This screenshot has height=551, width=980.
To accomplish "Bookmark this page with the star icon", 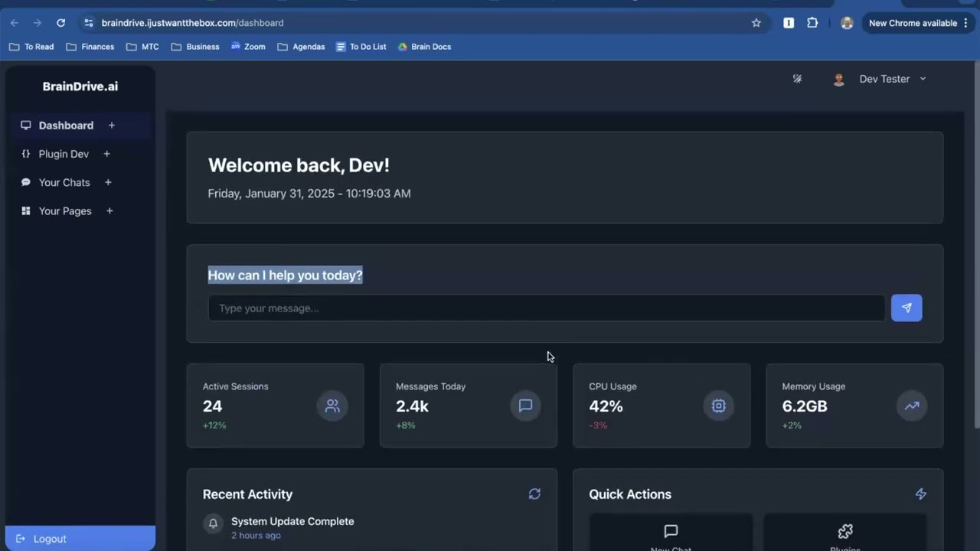I will (x=756, y=23).
